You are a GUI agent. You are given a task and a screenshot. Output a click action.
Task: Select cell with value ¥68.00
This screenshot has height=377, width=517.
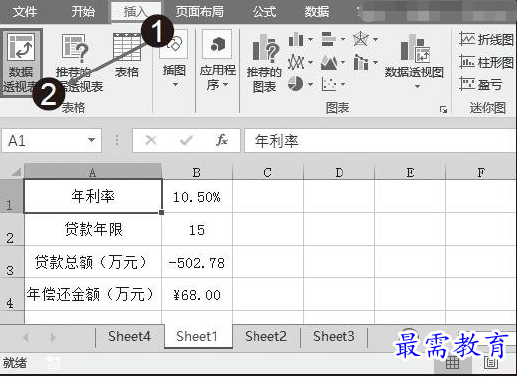tap(197, 294)
